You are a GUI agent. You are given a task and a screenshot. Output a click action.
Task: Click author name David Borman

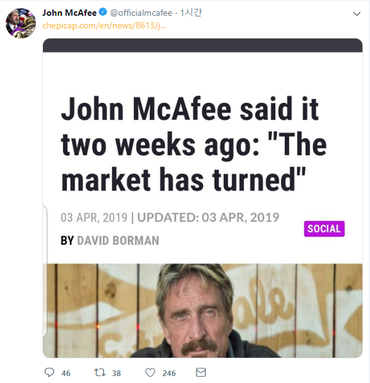(118, 240)
